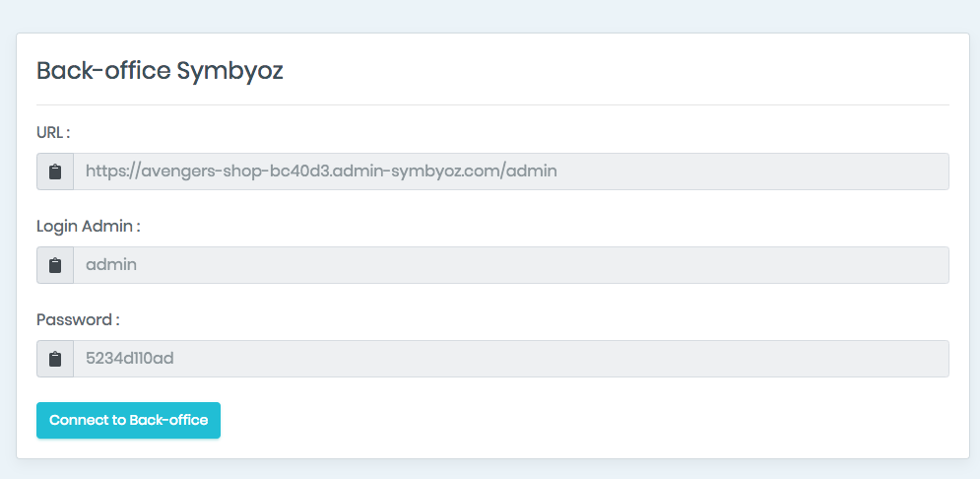Image resolution: width=980 pixels, height=479 pixels.
Task: Click the "Password :" field label
Action: pos(78,320)
